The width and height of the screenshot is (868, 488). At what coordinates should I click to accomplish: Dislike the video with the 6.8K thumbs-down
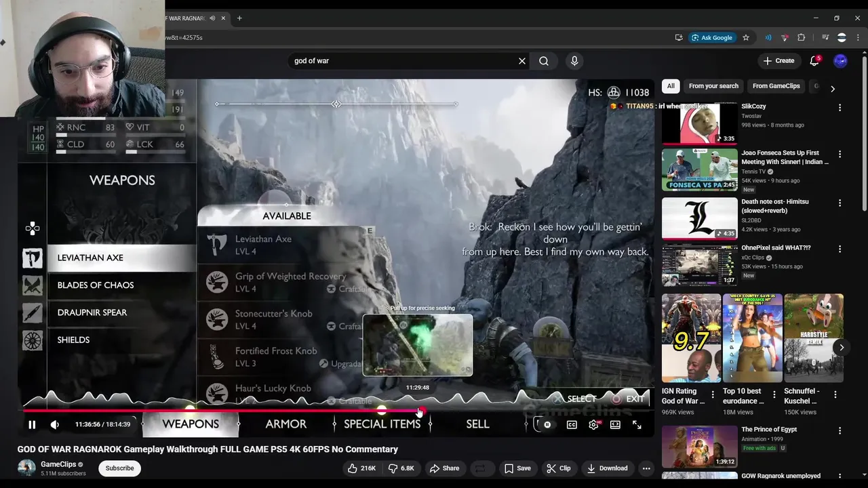tap(401, 468)
